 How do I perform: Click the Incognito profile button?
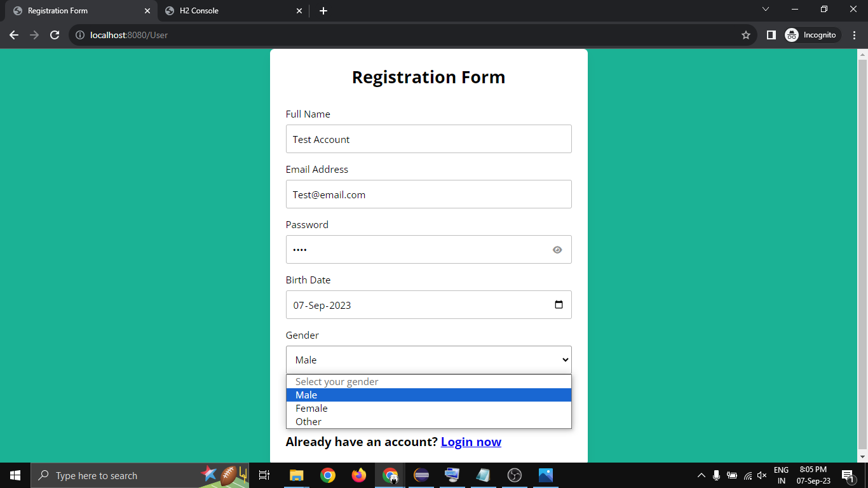point(812,35)
